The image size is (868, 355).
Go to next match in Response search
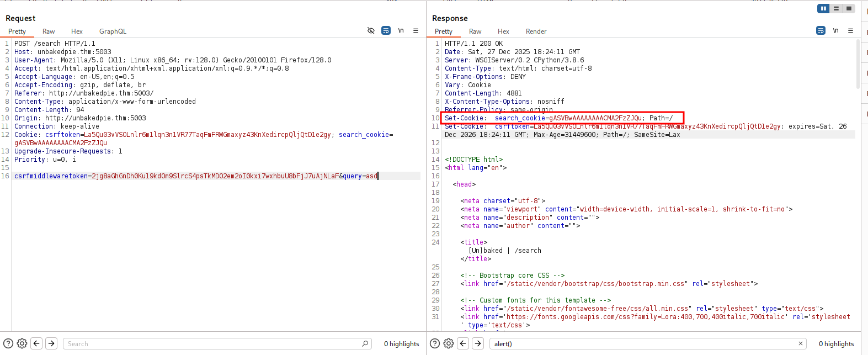(478, 343)
